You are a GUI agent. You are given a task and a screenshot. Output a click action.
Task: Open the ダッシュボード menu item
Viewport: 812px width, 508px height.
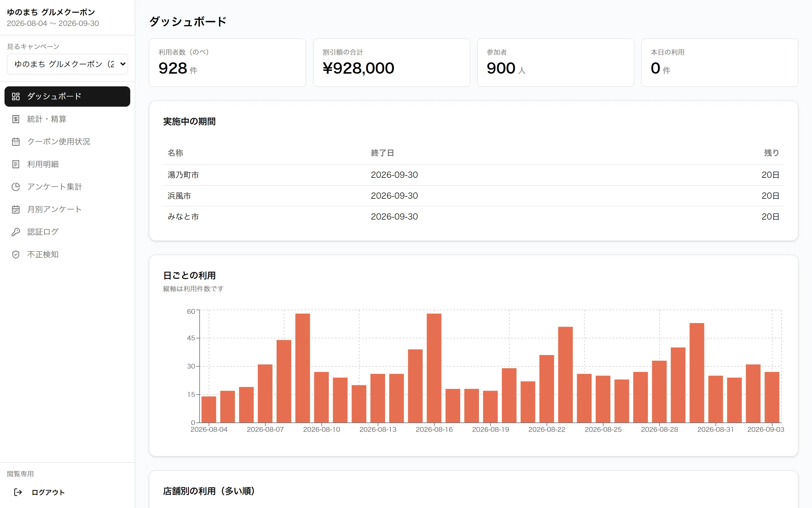pyautogui.click(x=67, y=97)
